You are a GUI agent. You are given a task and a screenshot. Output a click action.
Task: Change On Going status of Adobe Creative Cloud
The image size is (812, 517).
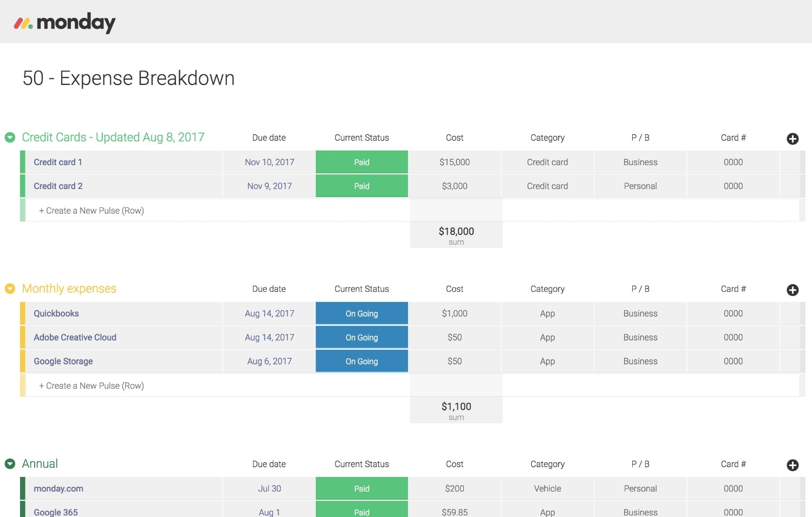(x=362, y=337)
